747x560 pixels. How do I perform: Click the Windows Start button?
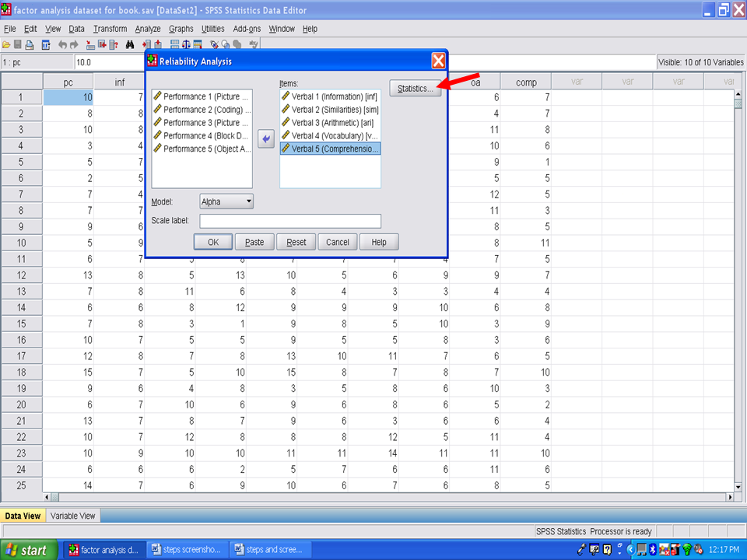click(29, 550)
